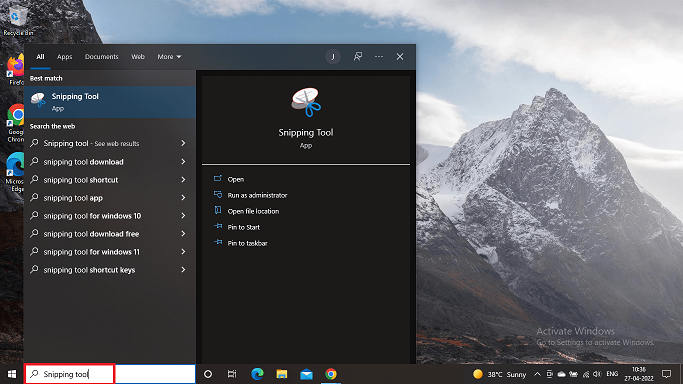Click the Open file location icon
Image resolution: width=683 pixels, height=384 pixels.
[218, 210]
